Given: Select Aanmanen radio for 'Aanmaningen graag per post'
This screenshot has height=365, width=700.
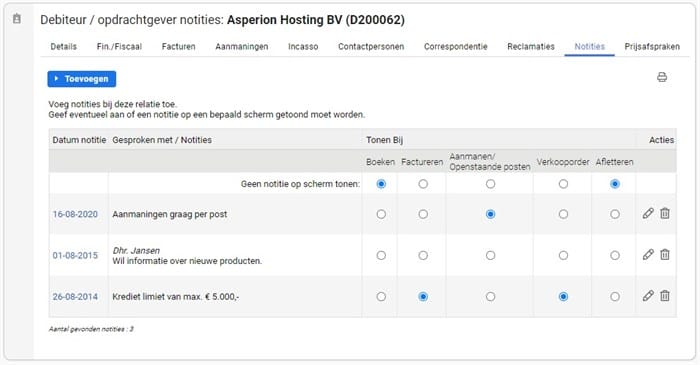Looking at the screenshot, I should [490, 214].
